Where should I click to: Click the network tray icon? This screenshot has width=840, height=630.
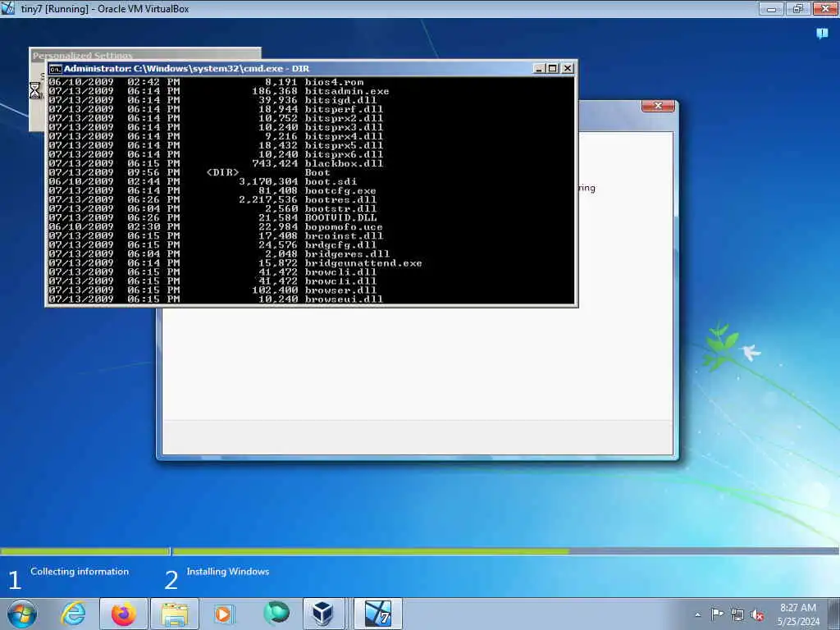pos(737,614)
